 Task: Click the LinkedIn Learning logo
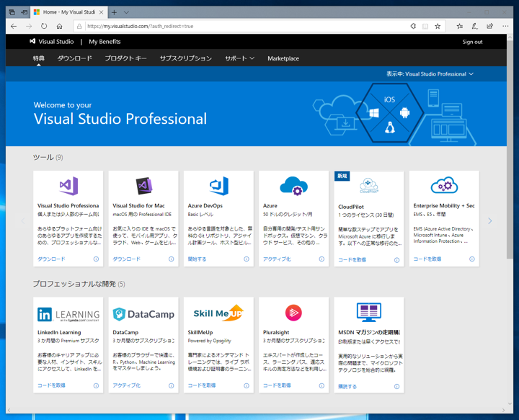[x=68, y=315]
